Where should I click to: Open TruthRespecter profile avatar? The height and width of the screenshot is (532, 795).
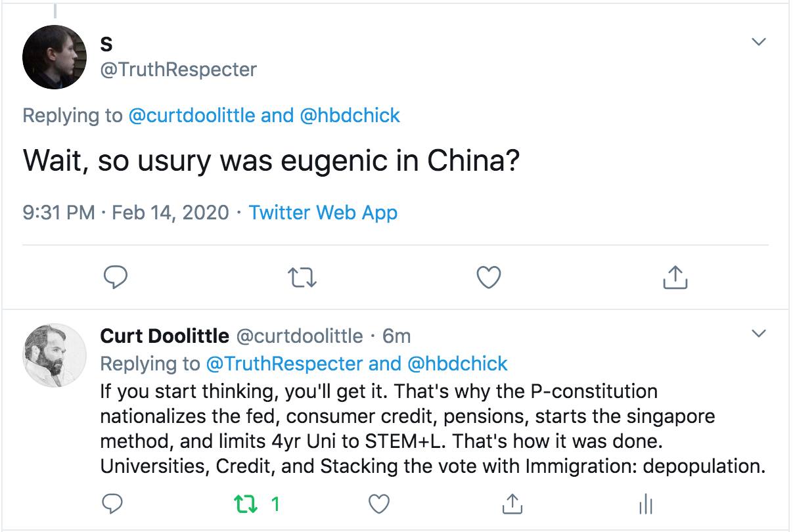click(55, 58)
